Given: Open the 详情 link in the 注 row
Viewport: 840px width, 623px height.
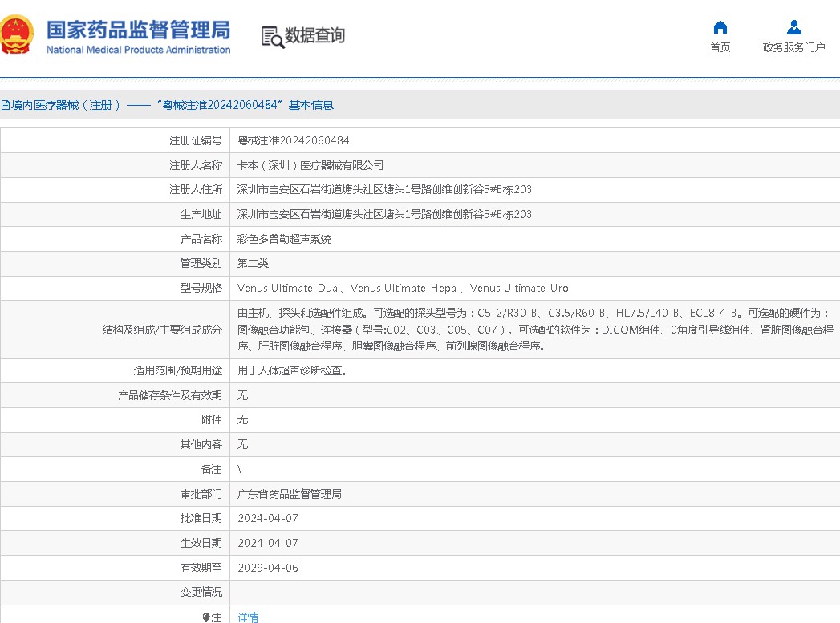Looking at the screenshot, I should point(247,617).
